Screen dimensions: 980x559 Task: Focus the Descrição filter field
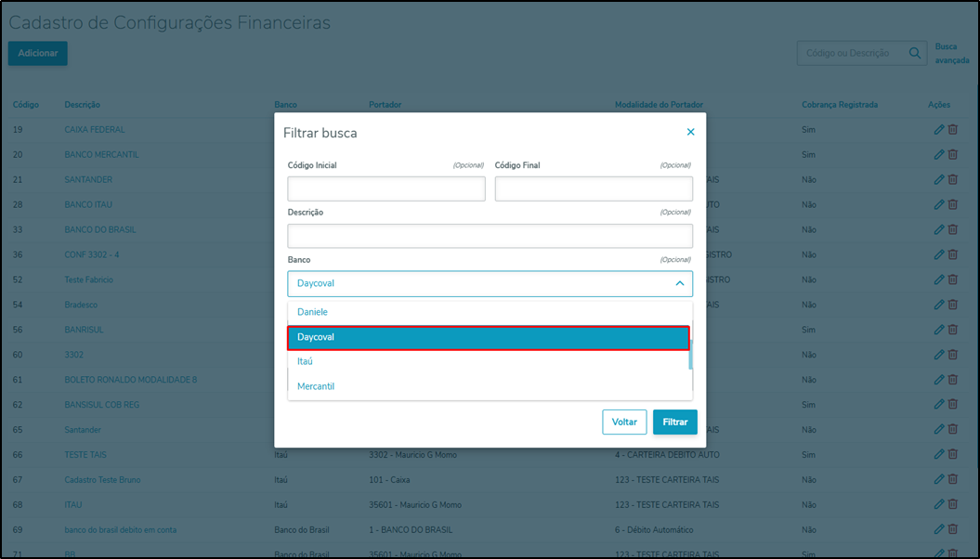[490, 236]
